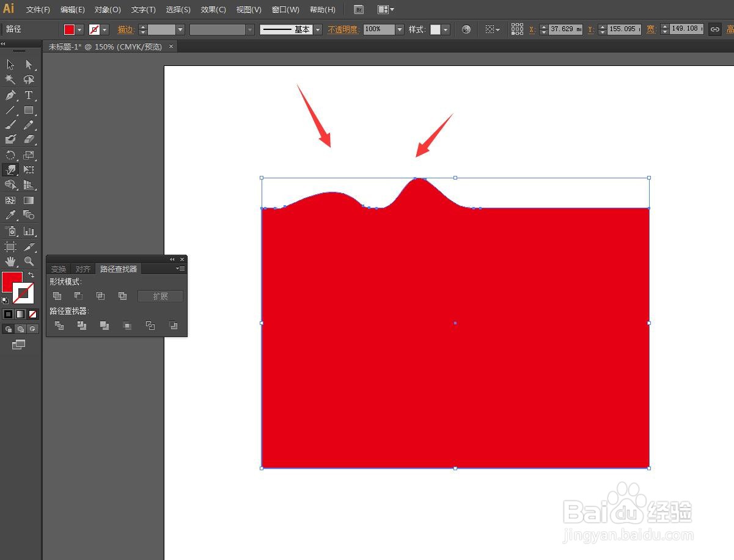Select the Lasso tool
The image size is (734, 560).
(29, 79)
